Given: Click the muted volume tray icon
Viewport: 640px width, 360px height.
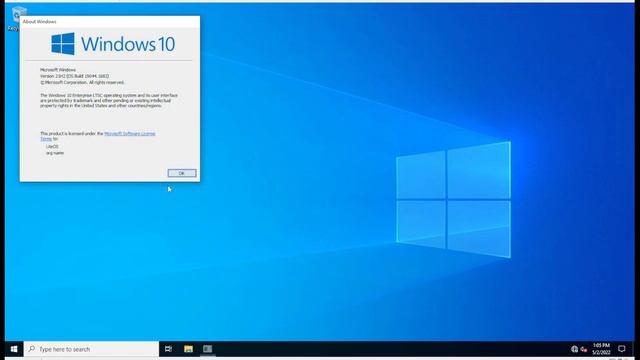Looking at the screenshot, I should pyautogui.click(x=584, y=349).
